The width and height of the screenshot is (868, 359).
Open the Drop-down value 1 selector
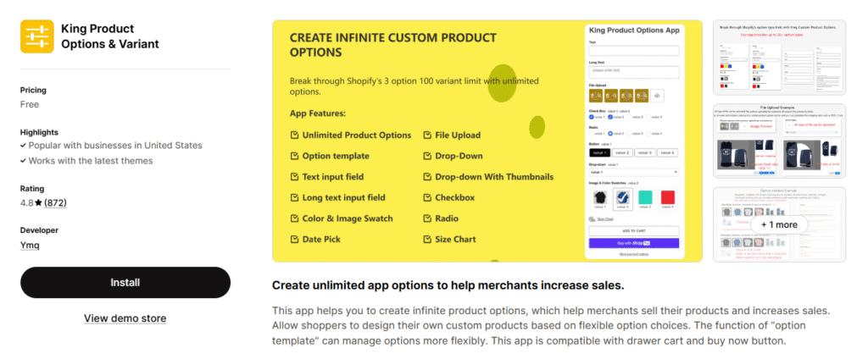coord(634,172)
